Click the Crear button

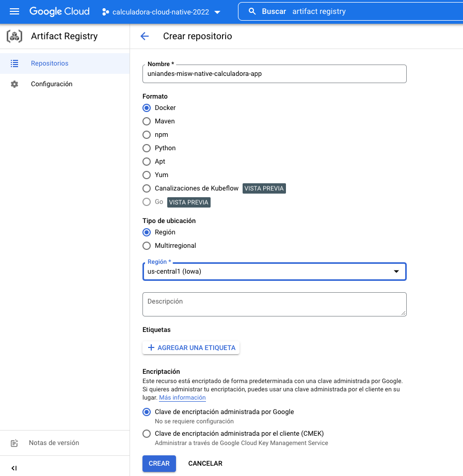tap(159, 463)
